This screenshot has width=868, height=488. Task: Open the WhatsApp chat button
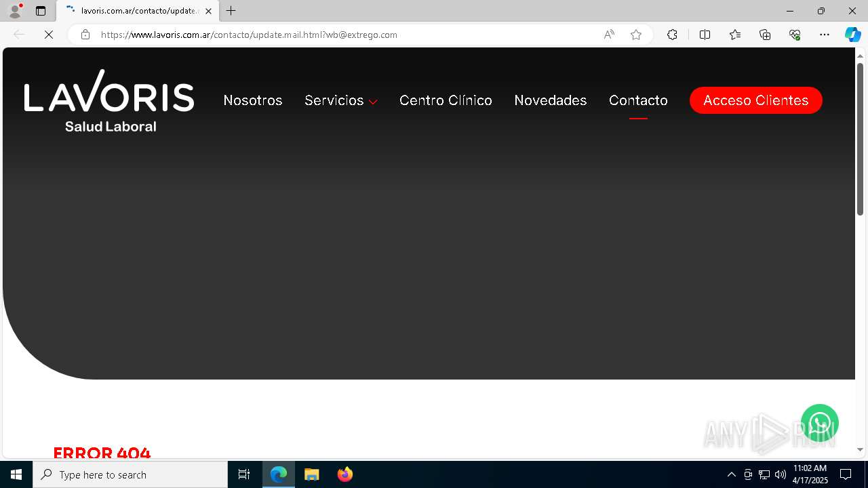tap(820, 423)
